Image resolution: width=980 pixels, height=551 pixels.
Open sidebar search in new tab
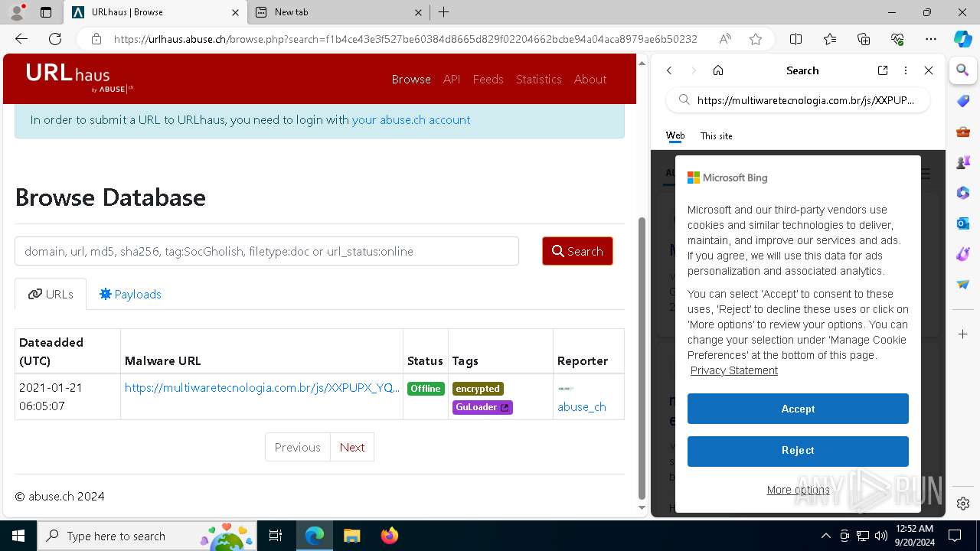[883, 70]
